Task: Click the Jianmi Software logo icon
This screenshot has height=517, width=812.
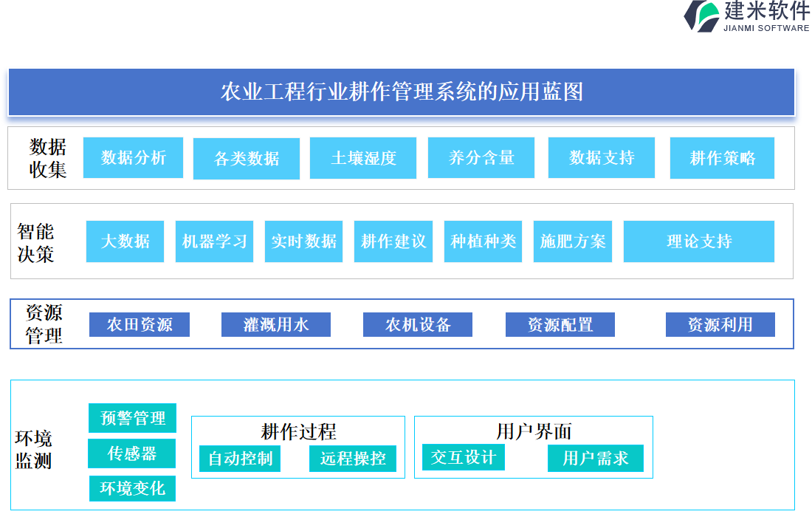Action: click(x=701, y=16)
